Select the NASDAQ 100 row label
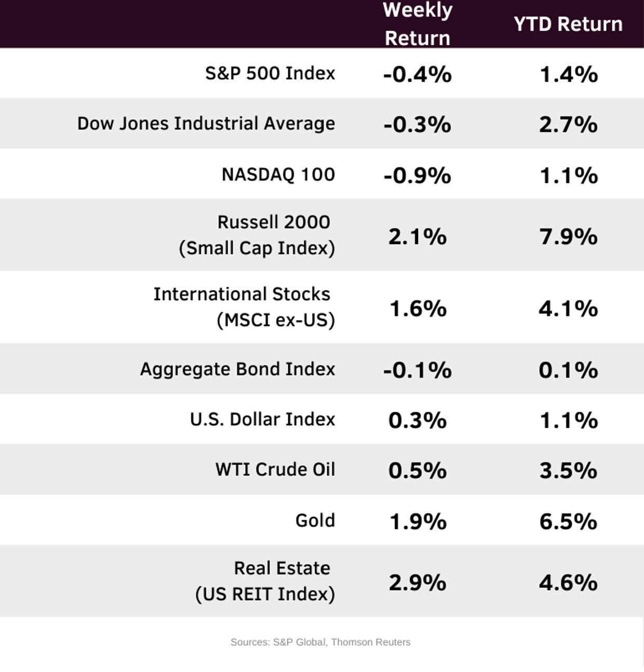644x672 pixels. [278, 174]
